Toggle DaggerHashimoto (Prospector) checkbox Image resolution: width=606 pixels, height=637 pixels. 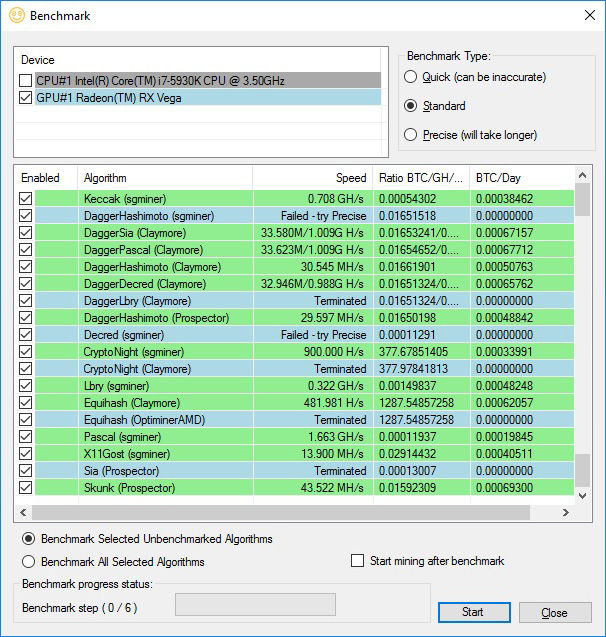(x=26, y=317)
